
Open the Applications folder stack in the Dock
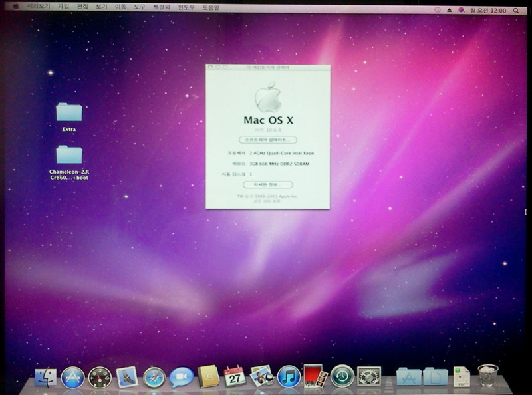[409, 376]
